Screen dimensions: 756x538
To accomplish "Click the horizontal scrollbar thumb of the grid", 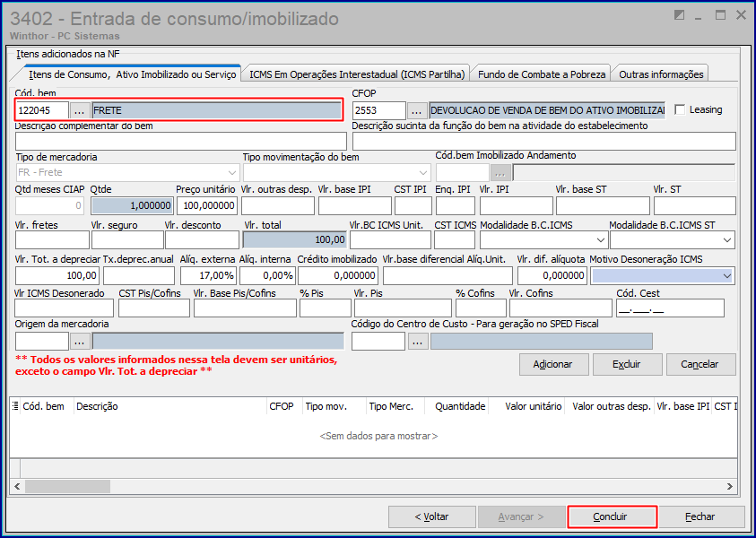I will [67, 486].
